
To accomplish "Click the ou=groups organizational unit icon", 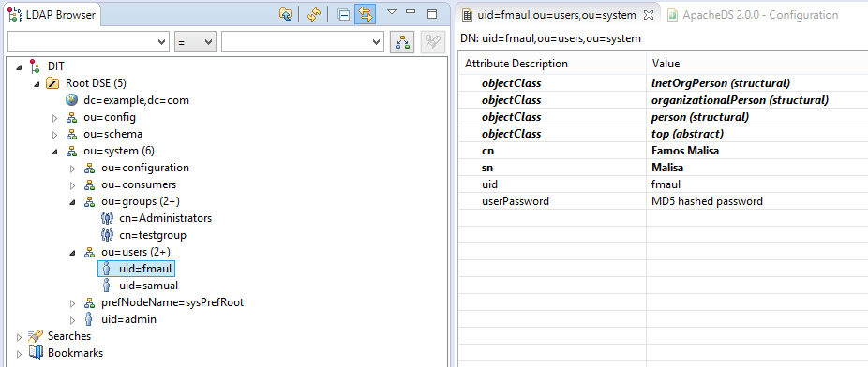I will (89, 201).
